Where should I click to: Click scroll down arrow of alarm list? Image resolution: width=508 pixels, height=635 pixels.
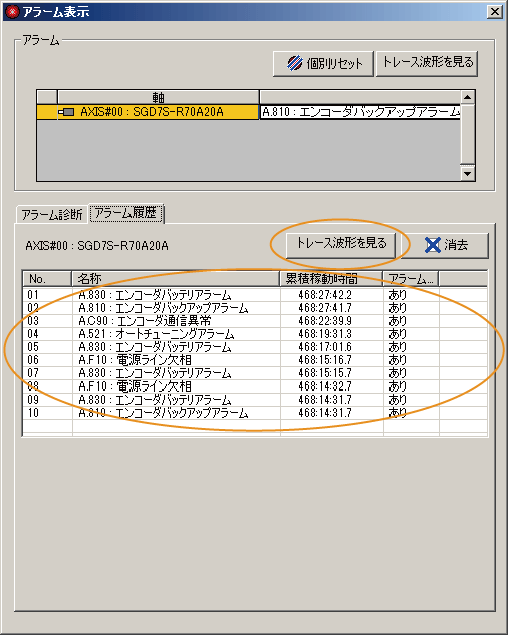pyautogui.click(x=467, y=174)
